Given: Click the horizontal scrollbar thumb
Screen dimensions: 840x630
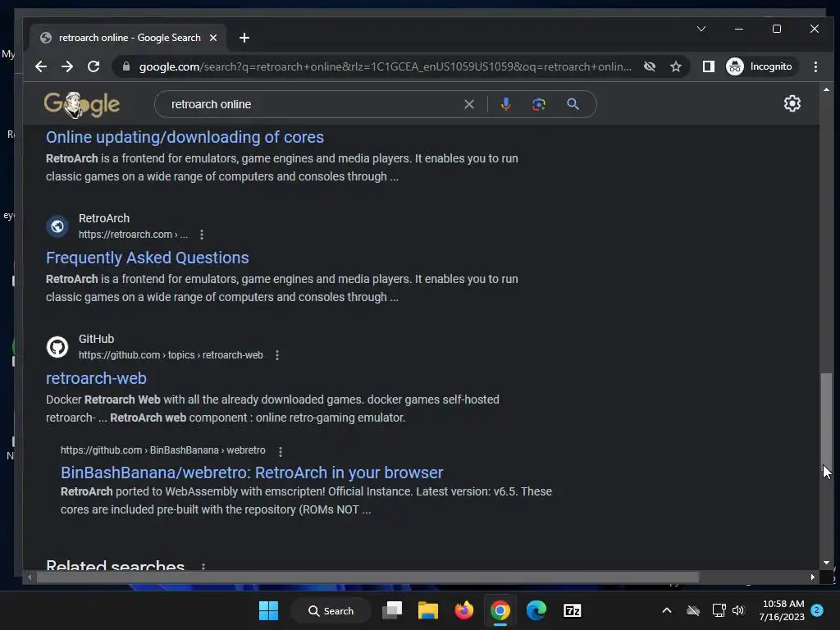Looking at the screenshot, I should (367, 577).
